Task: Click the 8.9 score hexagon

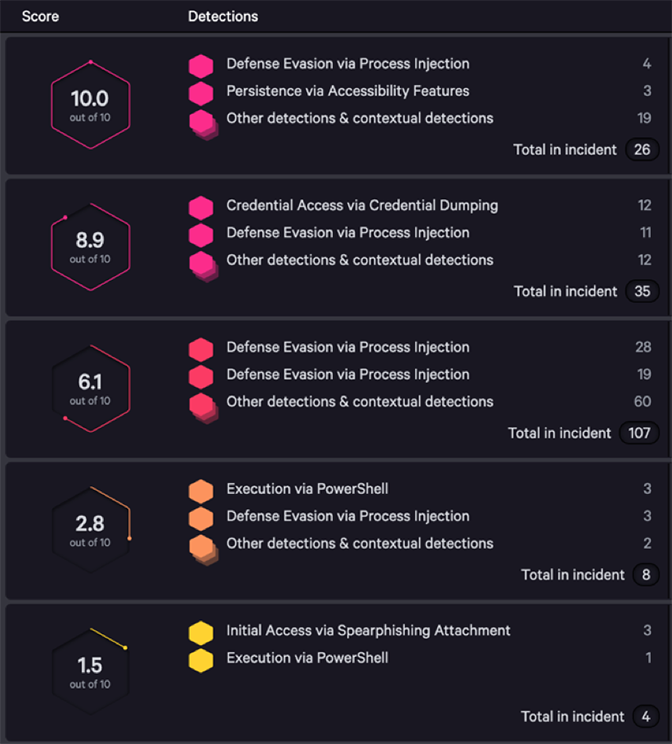Action: [90, 247]
